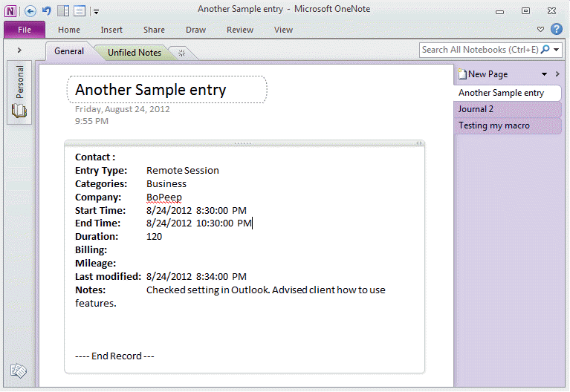Image resolution: width=570 pixels, height=392 pixels.
Task: Click the Remote Session entry type
Action: pyautogui.click(x=183, y=171)
